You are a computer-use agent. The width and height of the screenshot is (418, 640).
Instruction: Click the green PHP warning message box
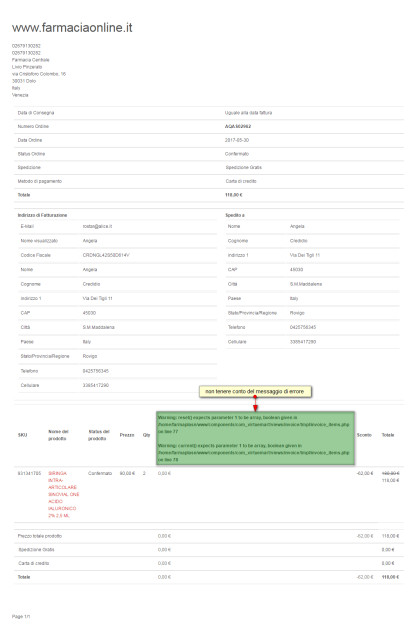click(255, 438)
